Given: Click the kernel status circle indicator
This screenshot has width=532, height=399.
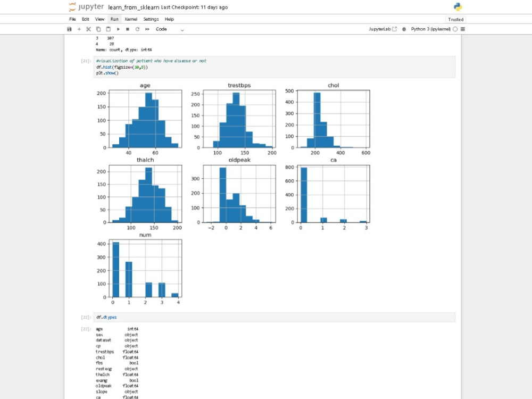Looking at the screenshot, I should click(x=455, y=29).
